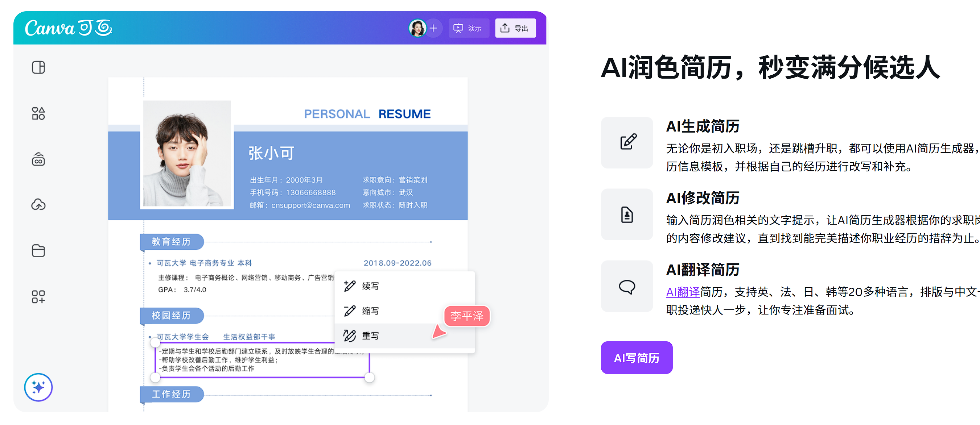Select 续写 in the AI writing menu
980x425 pixels.
click(369, 286)
